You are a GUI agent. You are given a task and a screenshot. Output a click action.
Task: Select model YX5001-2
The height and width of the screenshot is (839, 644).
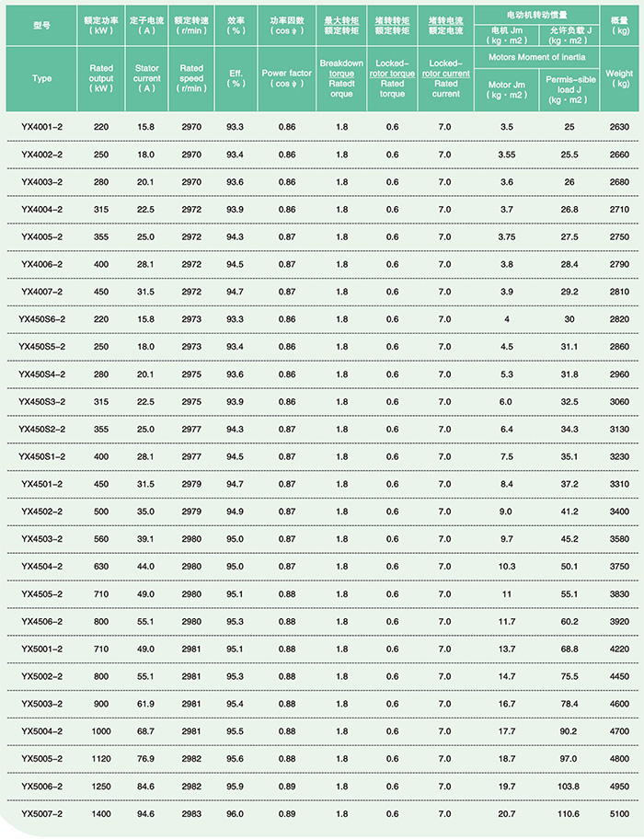[41, 649]
